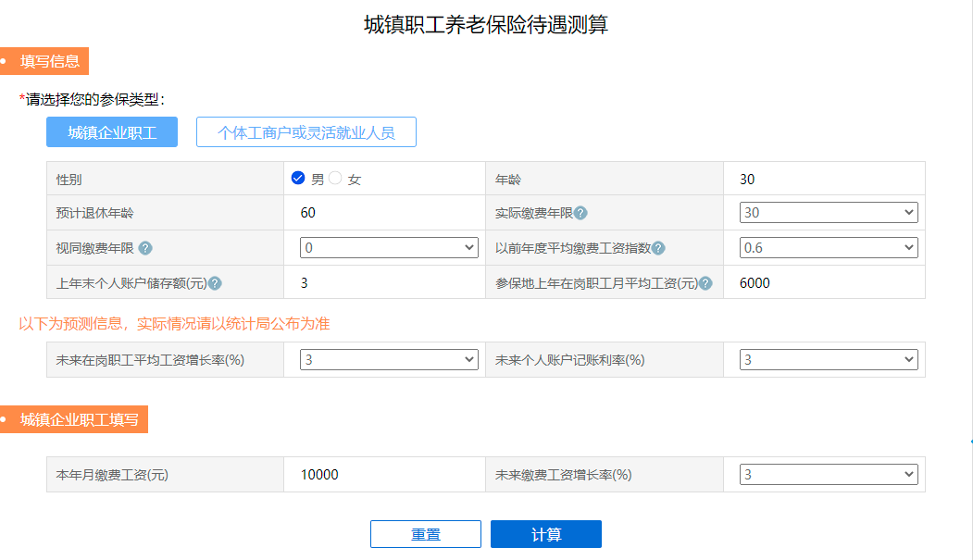Expand the 以前年度平均缴费工资指数 dropdown
Screen dimensions: 973x560
click(x=829, y=248)
